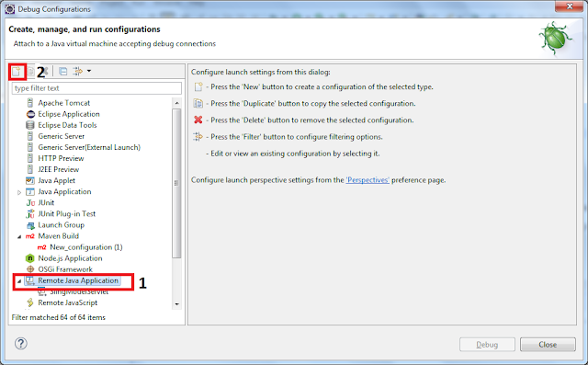
Task: Close the Debug Configurations window
Action: (570, 6)
